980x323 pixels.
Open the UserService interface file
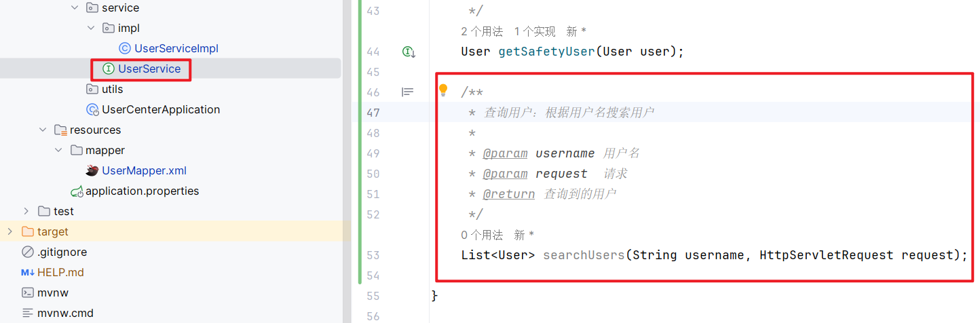click(149, 69)
